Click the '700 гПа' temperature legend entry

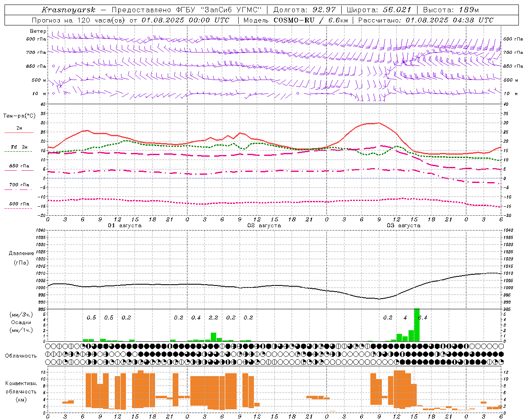point(19,185)
